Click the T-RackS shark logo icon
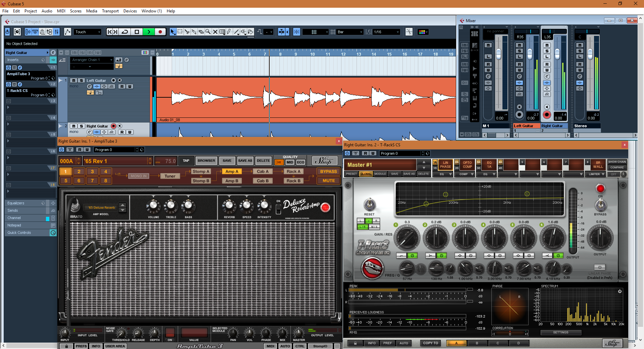644x349 pixels. pyautogui.click(x=372, y=267)
